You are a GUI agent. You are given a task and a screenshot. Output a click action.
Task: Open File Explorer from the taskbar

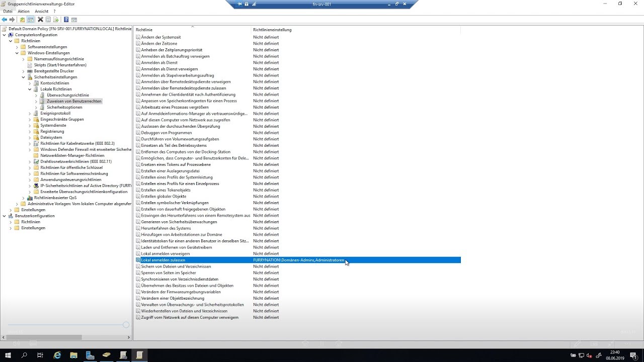(73, 355)
